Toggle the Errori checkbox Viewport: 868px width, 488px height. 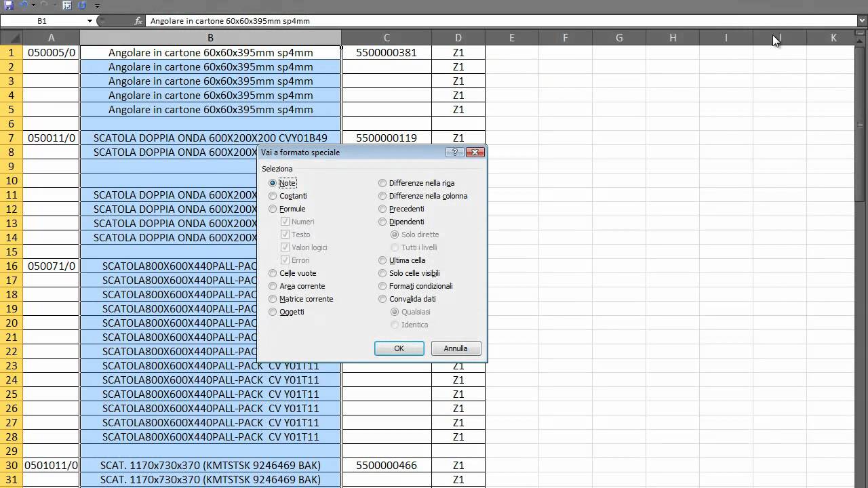(x=285, y=260)
